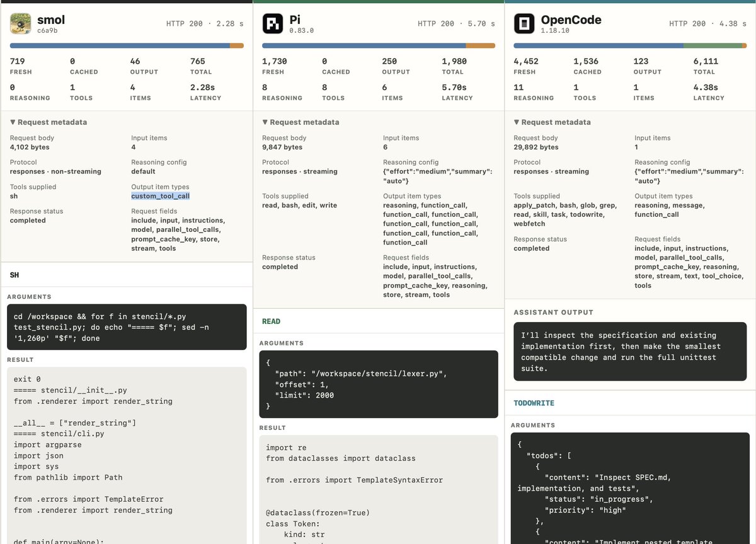Click OpenCode response status completed
Viewport: 756px width, 544px height.
pyautogui.click(x=531, y=248)
